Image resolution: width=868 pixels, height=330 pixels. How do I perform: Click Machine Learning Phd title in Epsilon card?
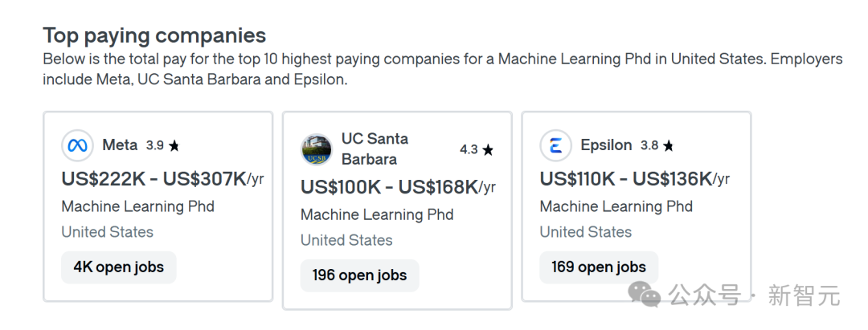click(616, 206)
